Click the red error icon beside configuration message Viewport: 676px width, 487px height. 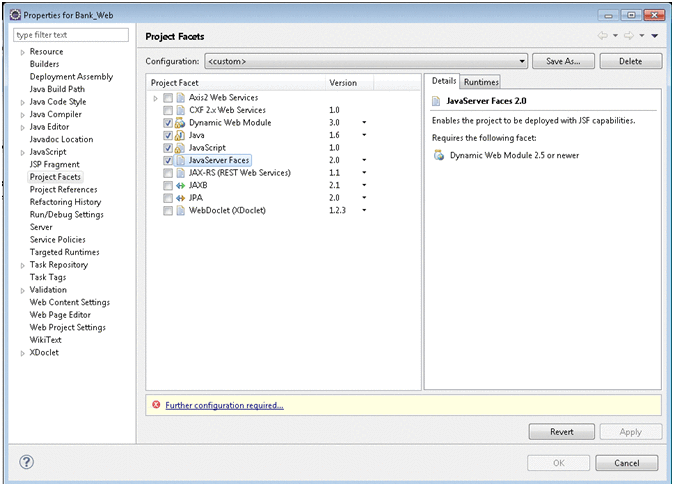(x=155, y=405)
